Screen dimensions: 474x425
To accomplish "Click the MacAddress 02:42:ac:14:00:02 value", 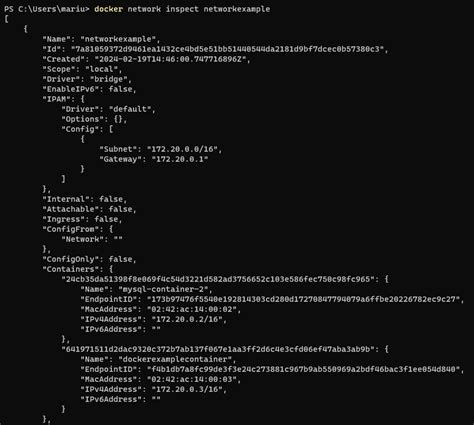I will point(192,309).
